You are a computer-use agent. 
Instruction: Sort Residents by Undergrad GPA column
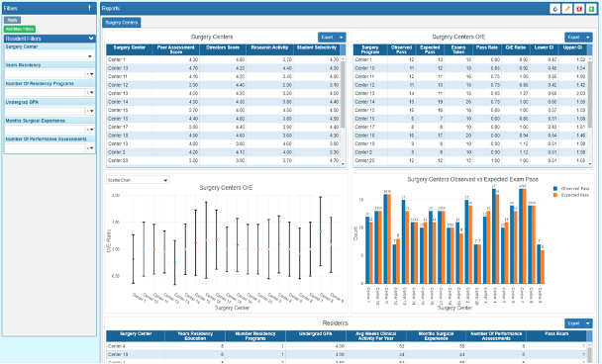[x=316, y=336]
